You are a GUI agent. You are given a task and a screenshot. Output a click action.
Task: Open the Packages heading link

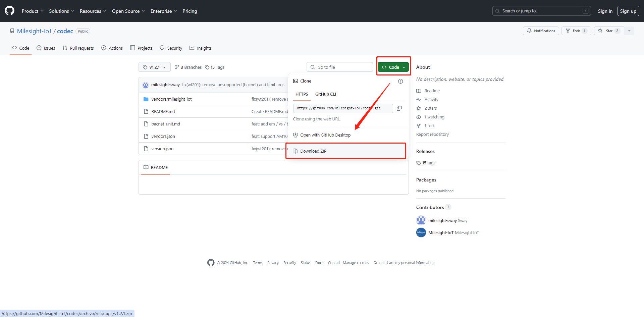click(x=426, y=180)
